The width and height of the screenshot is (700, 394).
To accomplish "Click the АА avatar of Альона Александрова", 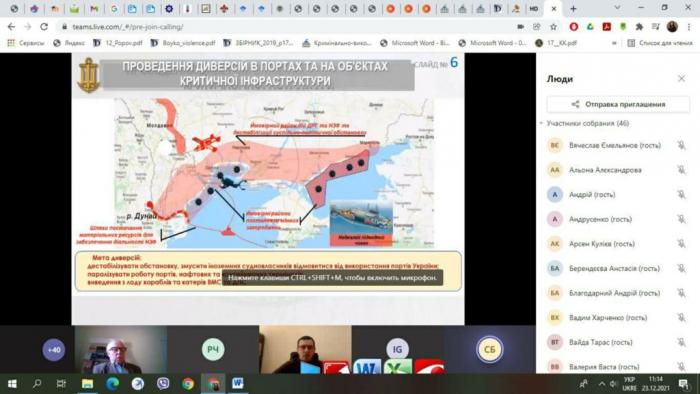I will tap(555, 170).
